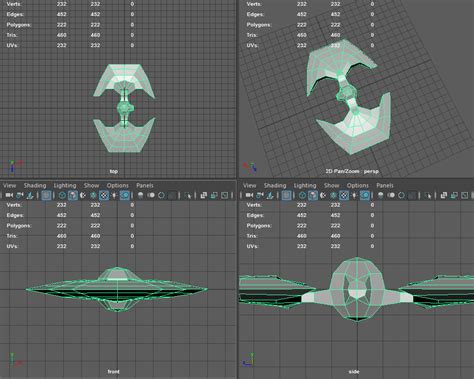Enable Wireframe shading in front panel toolbar
474x379 pixels.
(x=62, y=195)
